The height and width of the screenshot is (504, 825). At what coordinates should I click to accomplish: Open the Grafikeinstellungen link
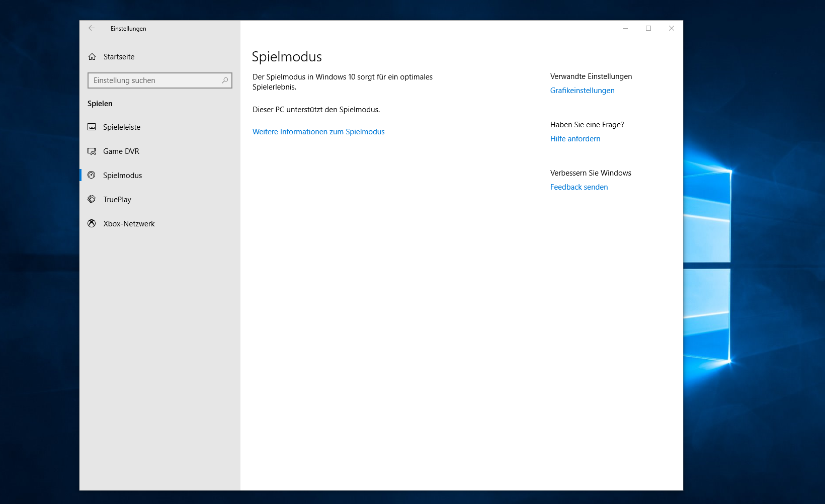[582, 91]
